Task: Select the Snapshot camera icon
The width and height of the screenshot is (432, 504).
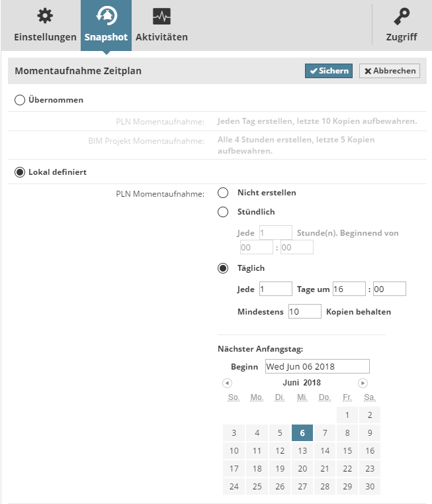Action: click(106, 16)
